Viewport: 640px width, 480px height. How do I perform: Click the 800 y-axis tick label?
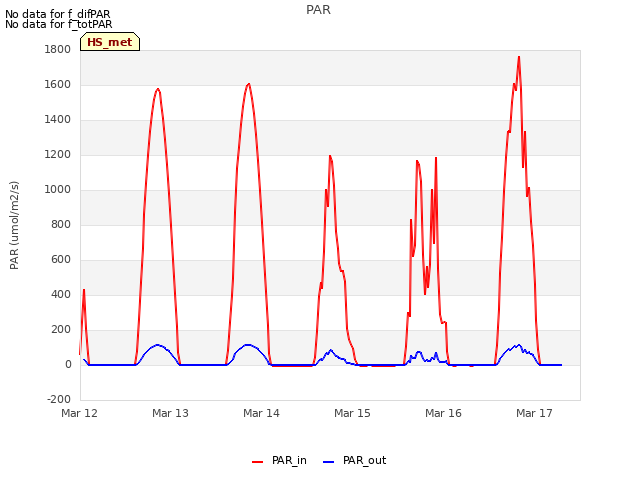(x=61, y=224)
